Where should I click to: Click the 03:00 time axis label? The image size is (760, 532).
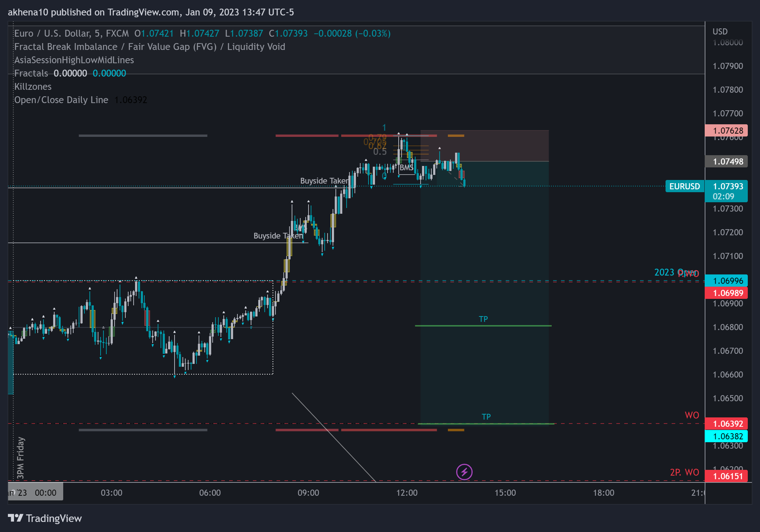(x=112, y=493)
